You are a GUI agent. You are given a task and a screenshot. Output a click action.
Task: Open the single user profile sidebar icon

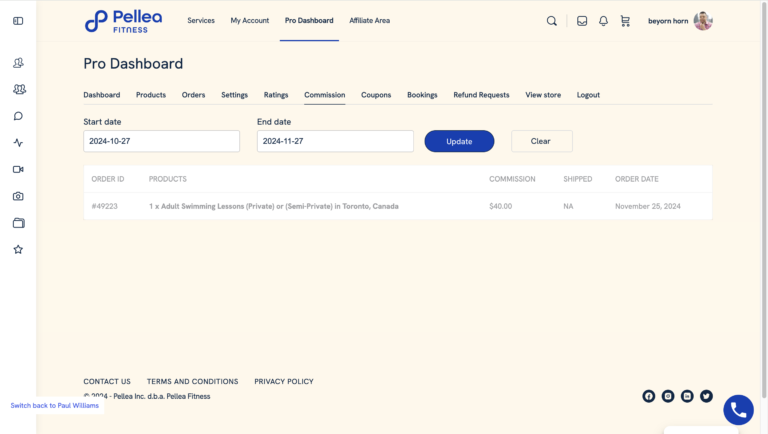[18, 63]
